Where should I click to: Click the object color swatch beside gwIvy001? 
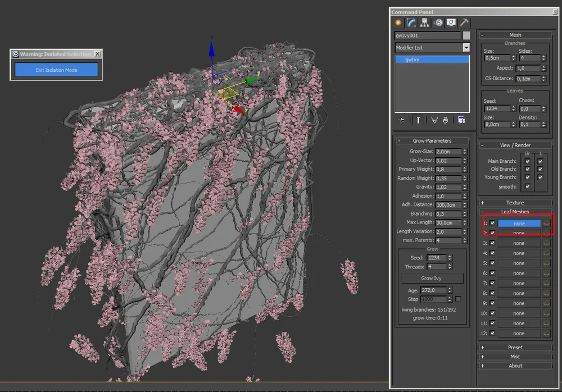pos(466,35)
